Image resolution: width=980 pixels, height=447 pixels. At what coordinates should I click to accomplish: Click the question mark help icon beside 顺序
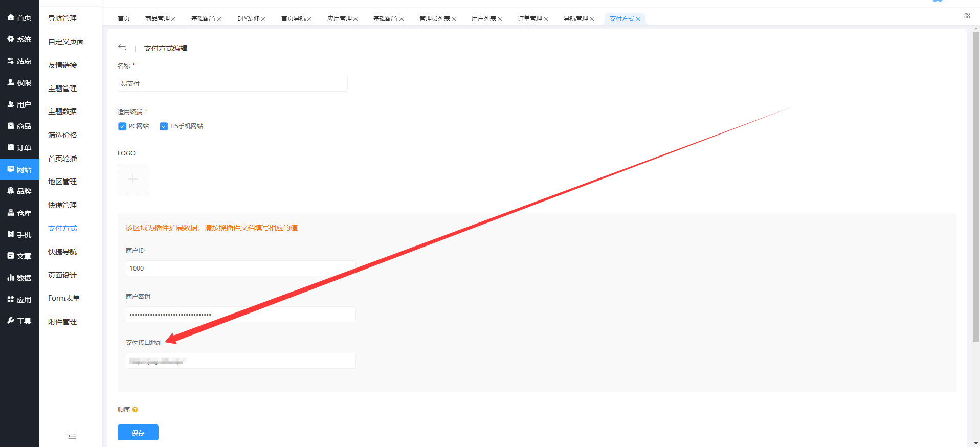tap(135, 410)
